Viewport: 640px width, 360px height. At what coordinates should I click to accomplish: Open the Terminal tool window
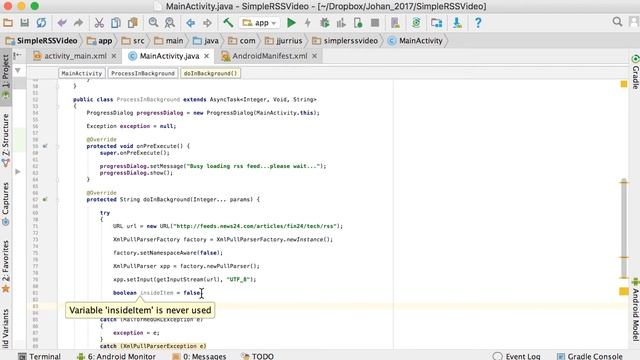coord(39,356)
